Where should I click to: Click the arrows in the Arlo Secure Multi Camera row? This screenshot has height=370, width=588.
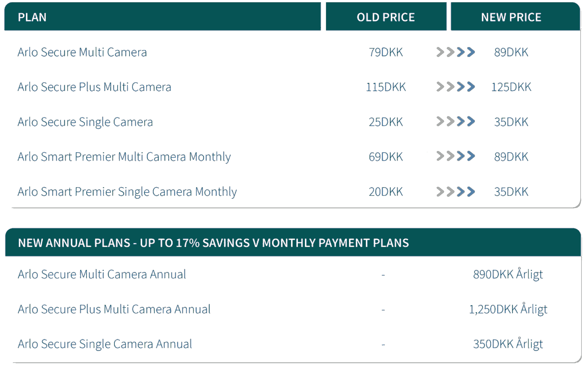[455, 52]
